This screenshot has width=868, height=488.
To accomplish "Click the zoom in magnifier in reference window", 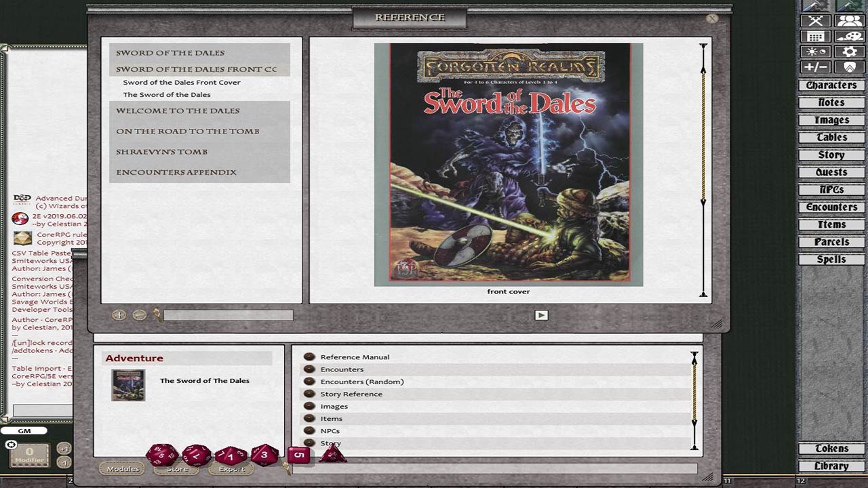I will [x=119, y=314].
